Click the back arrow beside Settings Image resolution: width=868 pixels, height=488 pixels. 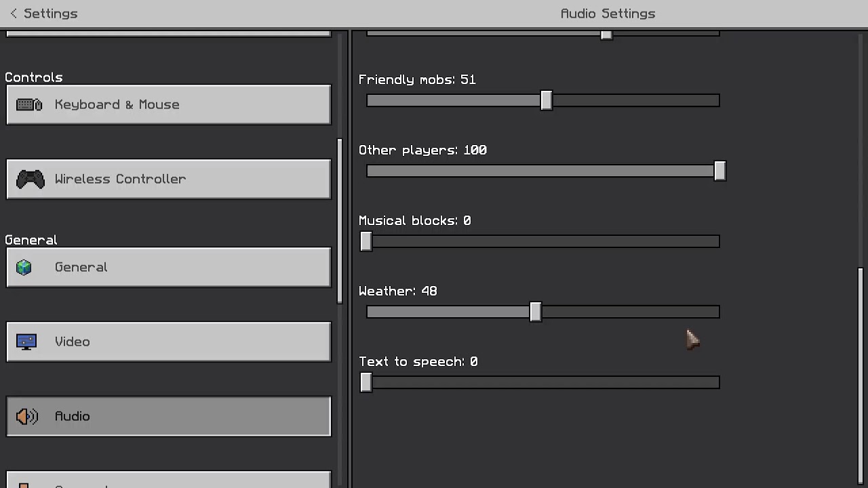pyautogui.click(x=14, y=14)
